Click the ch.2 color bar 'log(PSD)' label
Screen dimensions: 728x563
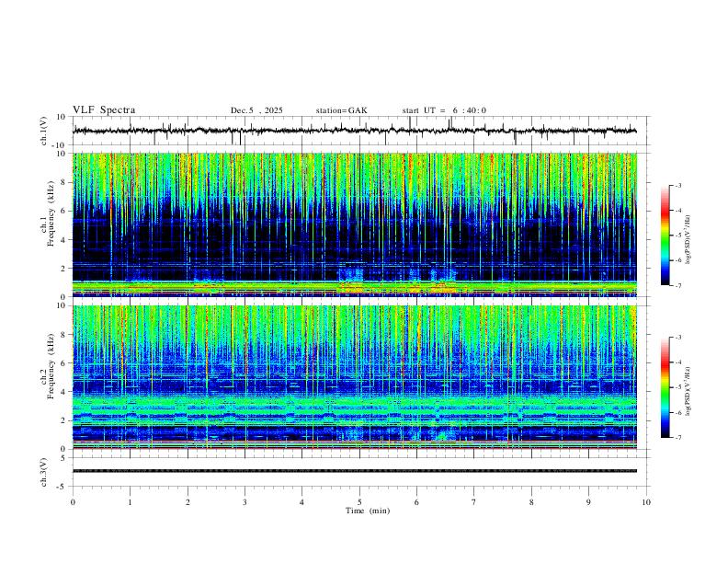[688, 391]
